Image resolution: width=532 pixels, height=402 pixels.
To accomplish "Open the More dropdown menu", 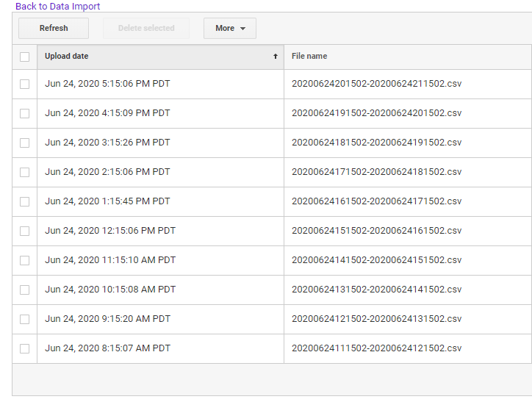I will click(x=230, y=29).
